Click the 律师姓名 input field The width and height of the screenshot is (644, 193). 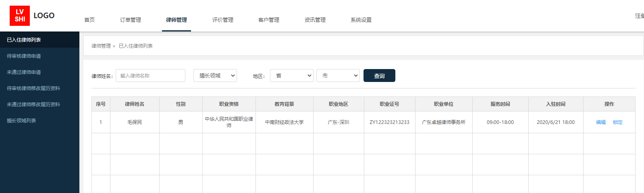click(x=150, y=76)
